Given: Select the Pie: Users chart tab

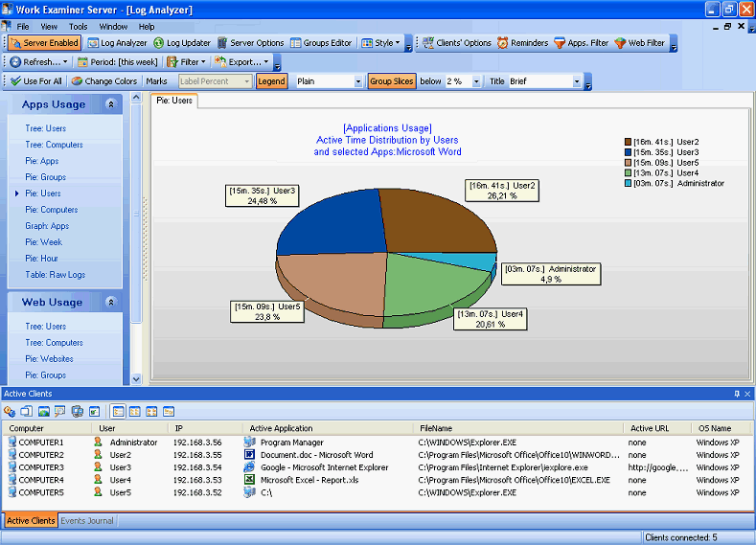Looking at the screenshot, I should tap(174, 101).
